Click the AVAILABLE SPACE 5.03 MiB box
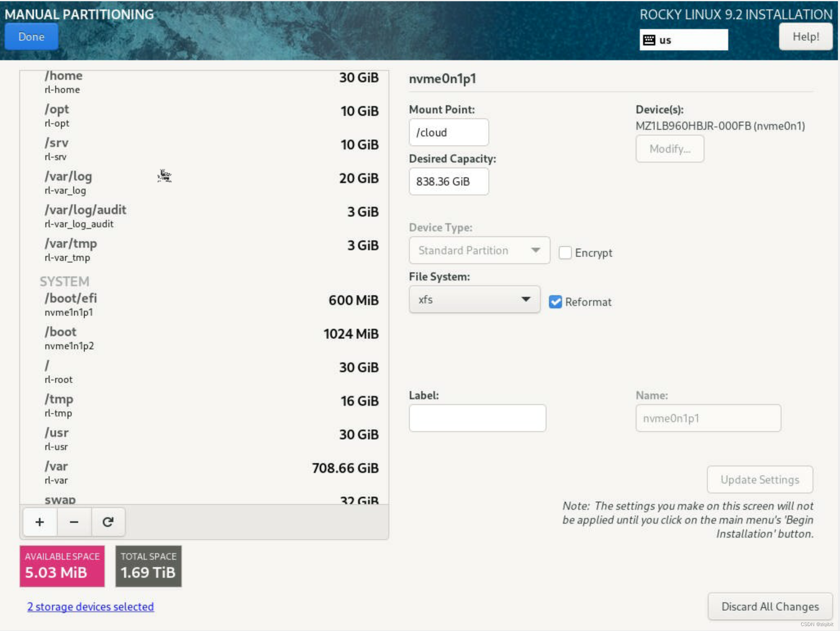The width and height of the screenshot is (840, 631). [62, 566]
